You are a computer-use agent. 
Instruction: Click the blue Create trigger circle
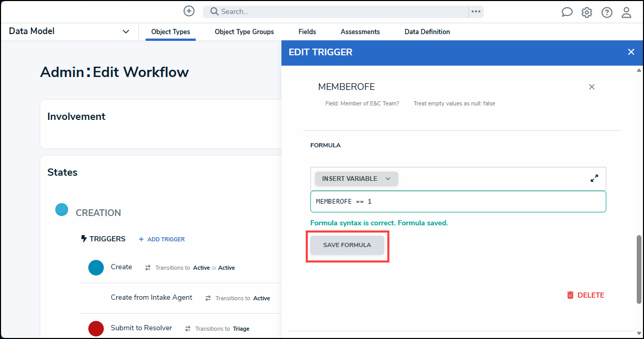96,268
